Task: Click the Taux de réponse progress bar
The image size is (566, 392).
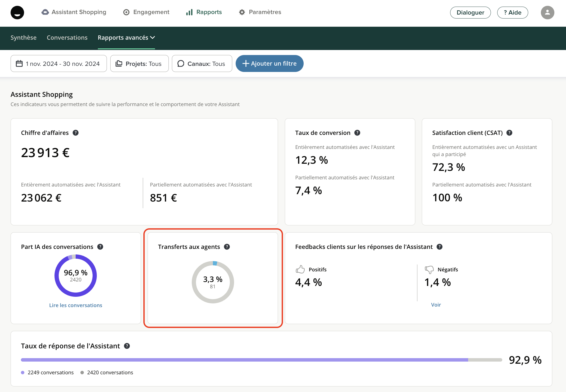Action: tap(261, 360)
